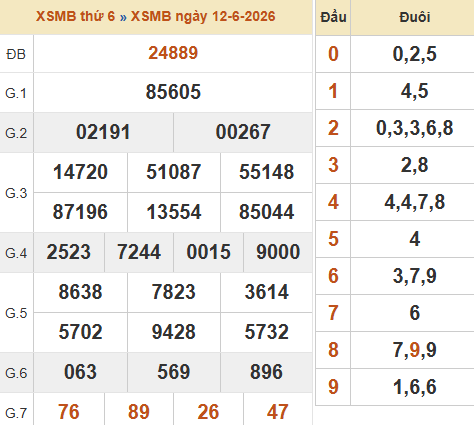Screen dimensions: 474x425
Task: Click G.3 number 51087
Action: point(174,172)
